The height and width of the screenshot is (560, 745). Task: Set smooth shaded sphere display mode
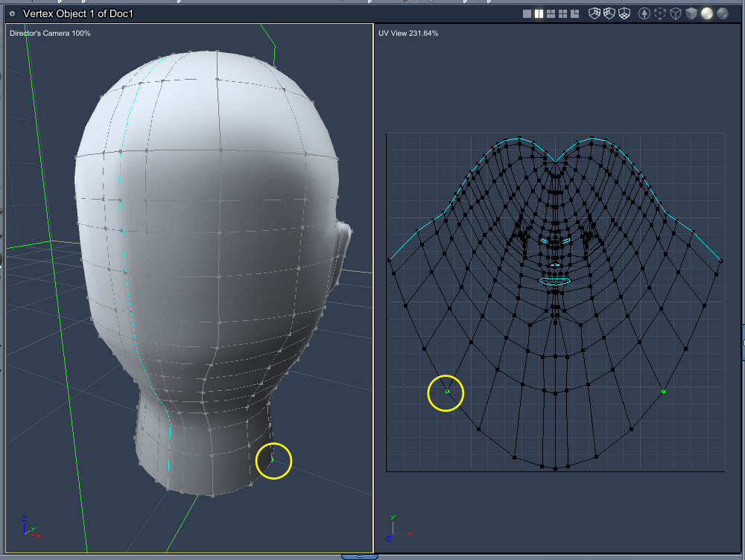[707, 13]
